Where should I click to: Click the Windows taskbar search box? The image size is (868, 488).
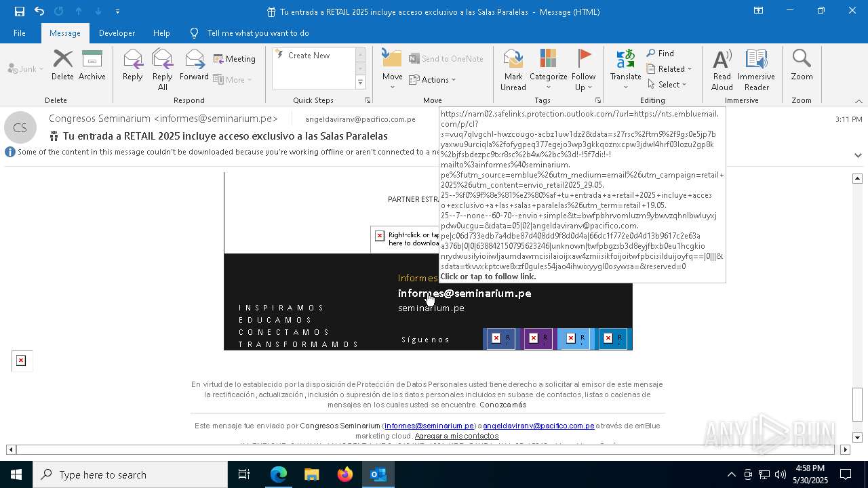coord(130,474)
